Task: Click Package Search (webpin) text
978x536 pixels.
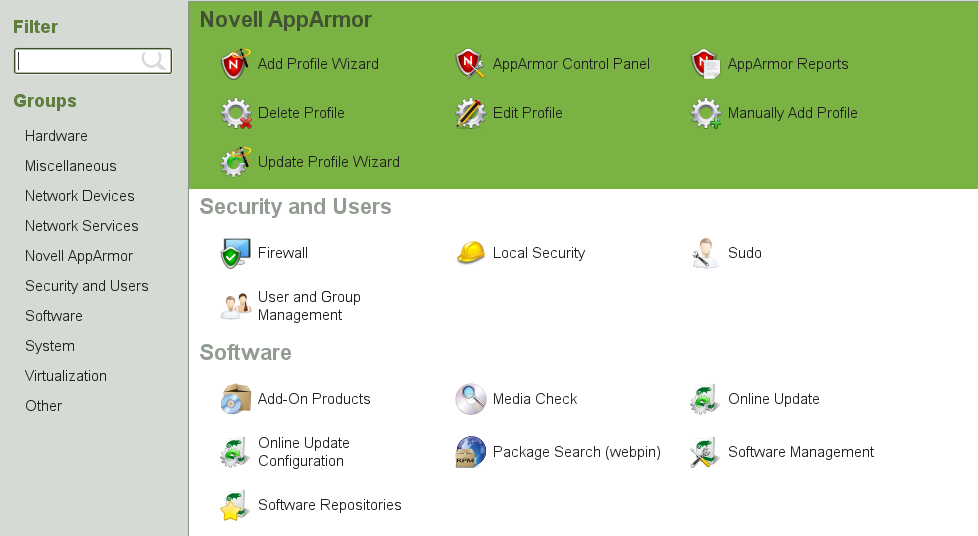Action: [577, 452]
